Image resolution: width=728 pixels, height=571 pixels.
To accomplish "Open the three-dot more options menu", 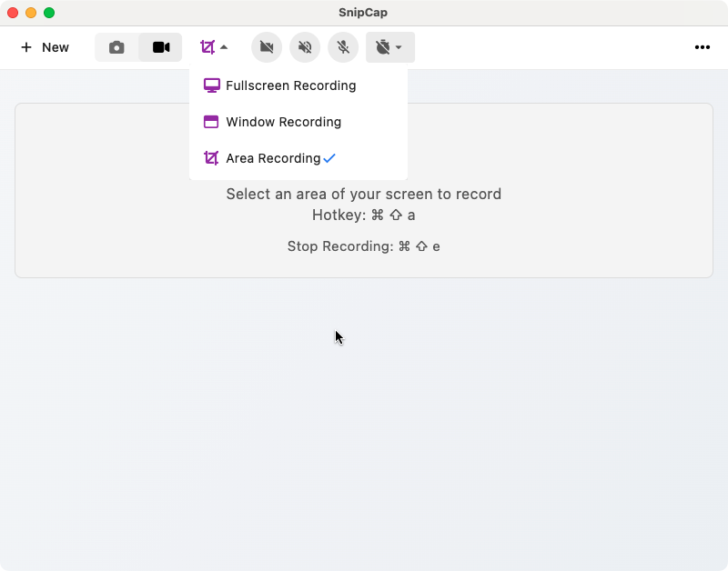I will click(x=702, y=47).
